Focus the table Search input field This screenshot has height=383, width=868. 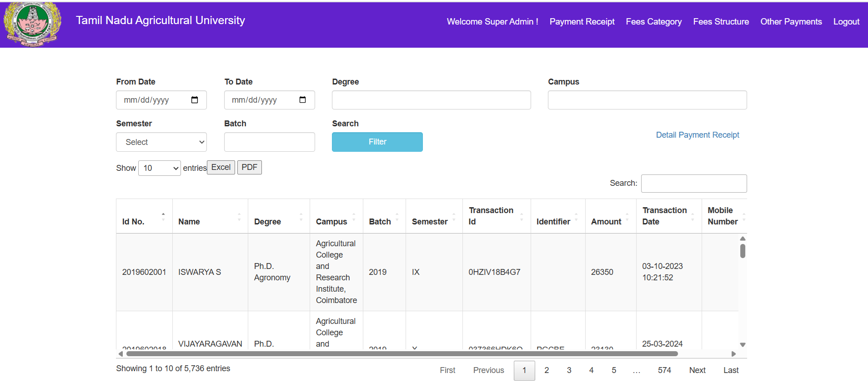point(693,184)
